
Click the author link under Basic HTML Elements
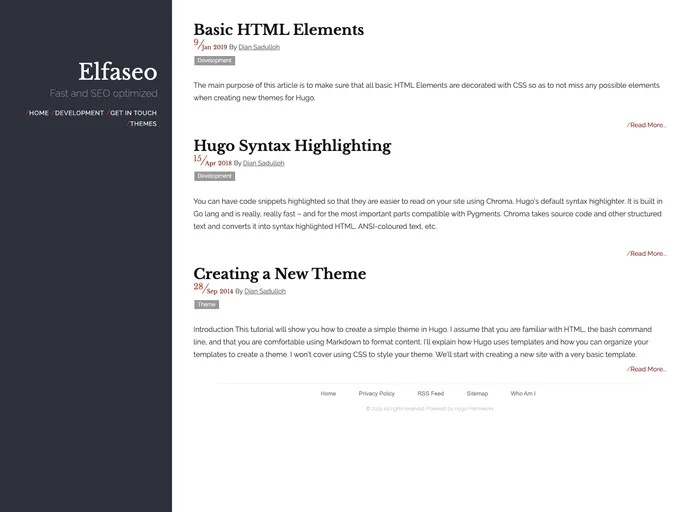coord(259,47)
